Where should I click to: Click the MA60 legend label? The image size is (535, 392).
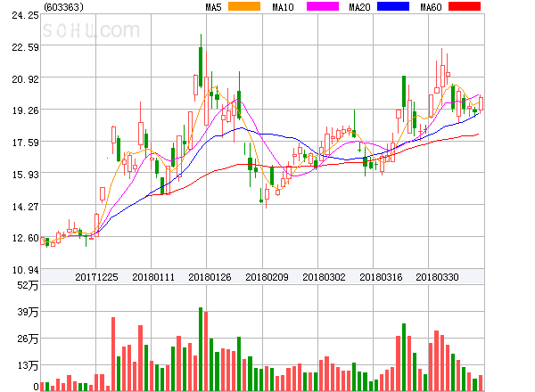[431, 7]
